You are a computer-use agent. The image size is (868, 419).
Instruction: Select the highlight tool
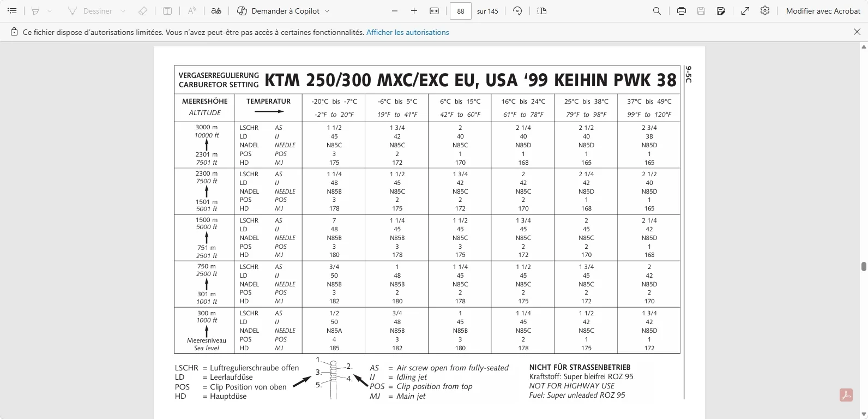click(x=35, y=11)
